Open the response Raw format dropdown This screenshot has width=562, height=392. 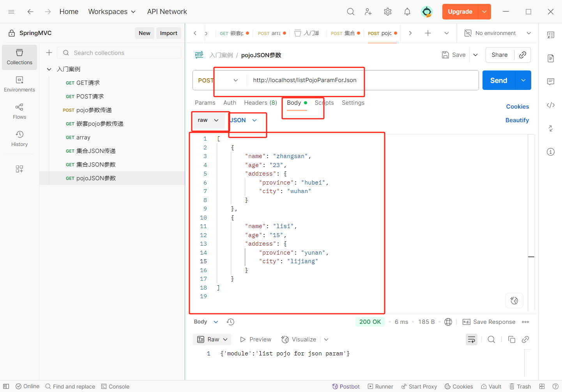(212, 339)
